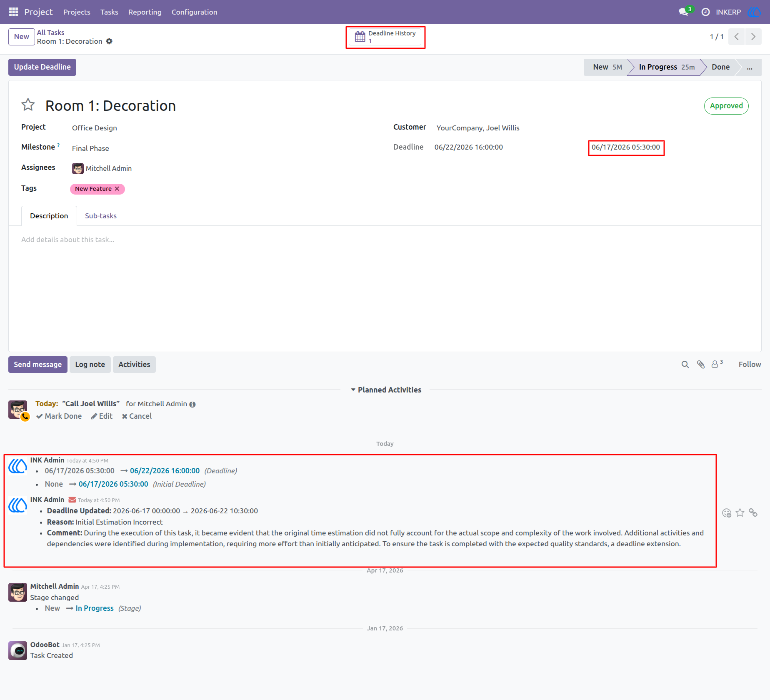770x700 pixels.
Task: Click the INK user avatar in top bar
Action: [754, 12]
